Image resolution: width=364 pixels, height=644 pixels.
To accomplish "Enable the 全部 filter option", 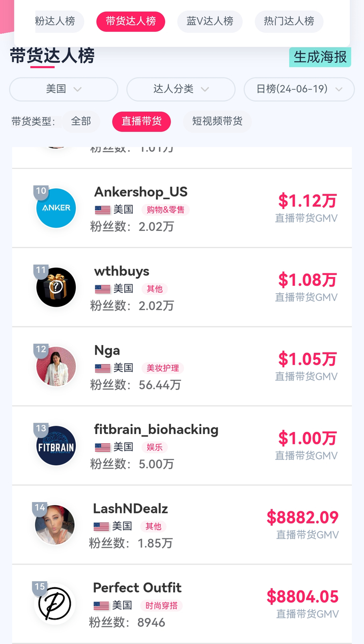I will tap(81, 121).
